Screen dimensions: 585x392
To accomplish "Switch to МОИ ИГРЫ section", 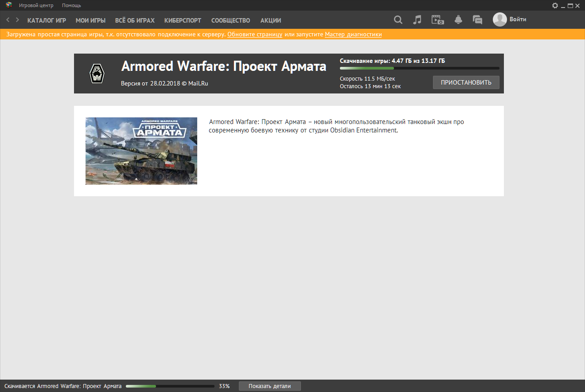I will [90, 20].
